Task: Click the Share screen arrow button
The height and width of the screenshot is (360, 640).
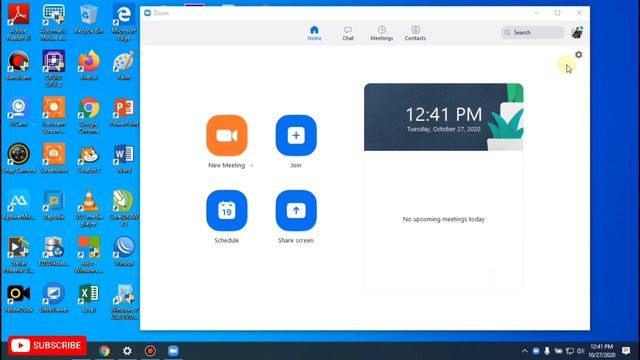Action: click(x=296, y=211)
